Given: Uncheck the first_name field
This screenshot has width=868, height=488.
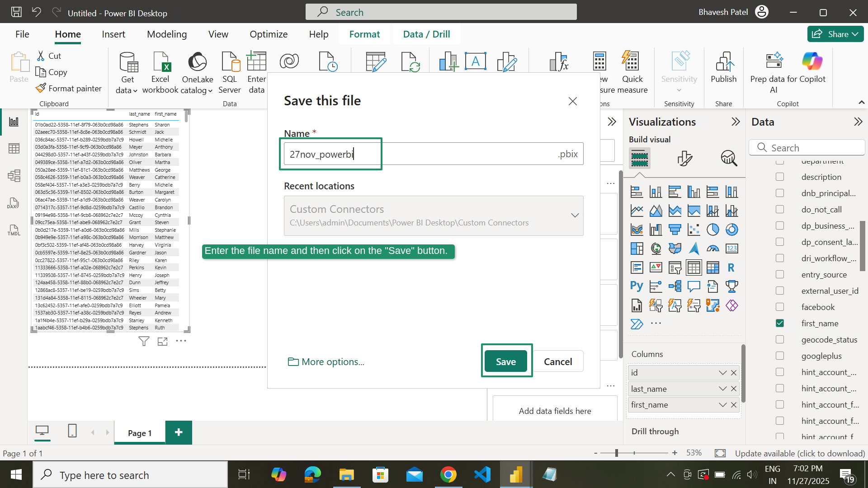Looking at the screenshot, I should (x=780, y=323).
